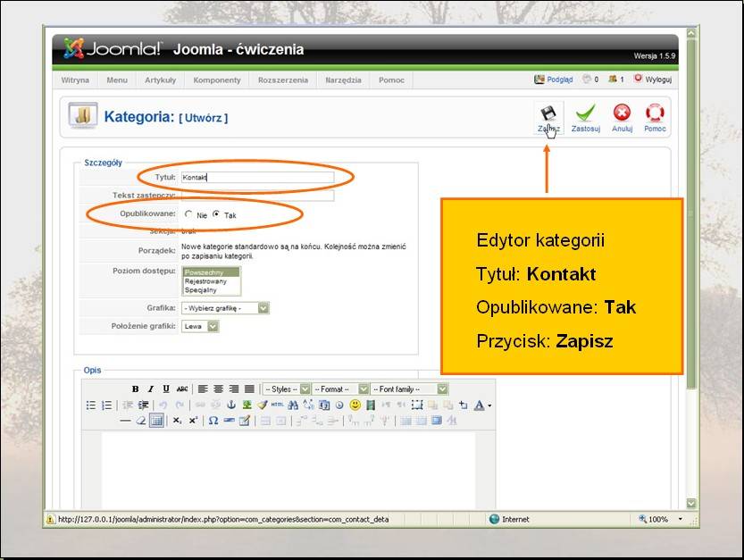Image resolution: width=744 pixels, height=560 pixels.
Task: Click the Internet zone status indicator
Action: click(x=509, y=519)
